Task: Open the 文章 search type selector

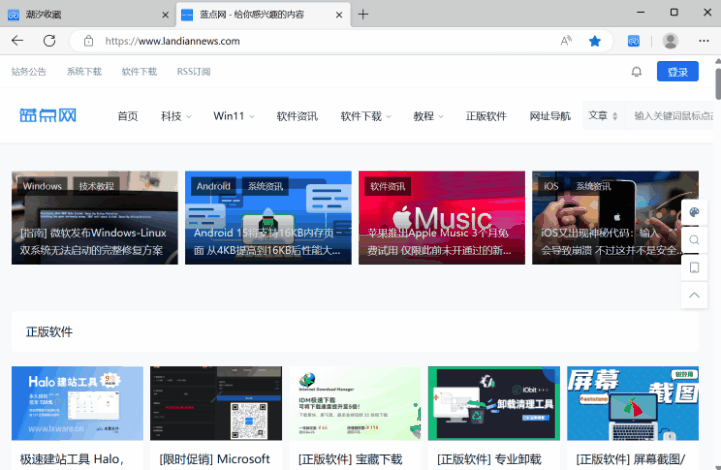Action: pyautogui.click(x=603, y=115)
